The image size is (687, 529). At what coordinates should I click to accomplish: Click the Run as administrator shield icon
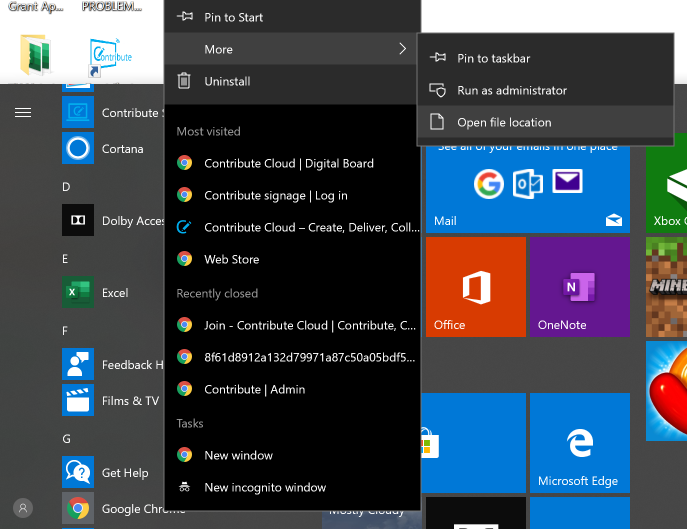pyautogui.click(x=437, y=90)
